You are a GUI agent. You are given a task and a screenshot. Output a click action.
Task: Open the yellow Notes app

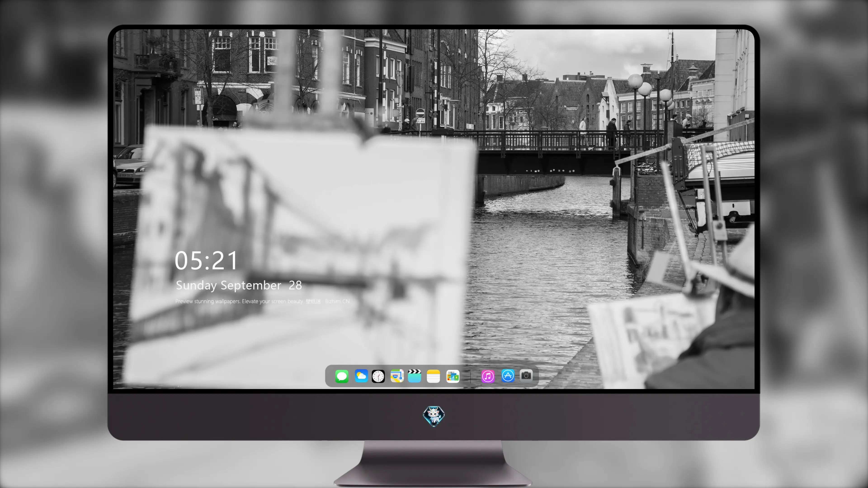click(x=433, y=376)
